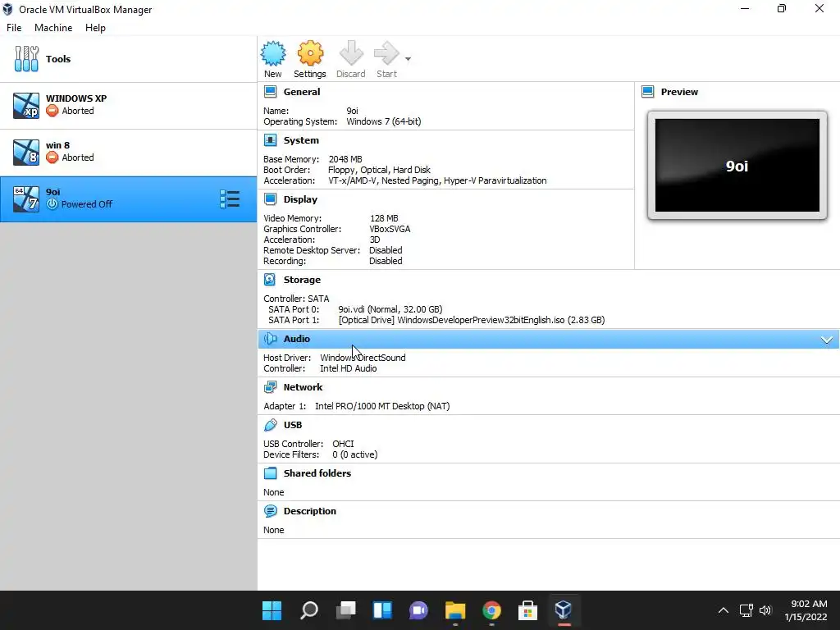Open the 9oi machine tools menu button
The height and width of the screenshot is (630, 840).
(x=230, y=199)
